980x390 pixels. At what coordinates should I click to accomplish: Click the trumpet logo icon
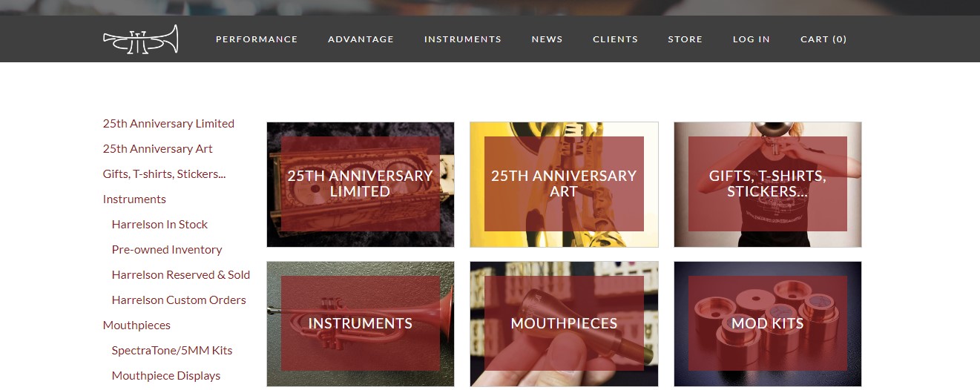pyautogui.click(x=140, y=39)
